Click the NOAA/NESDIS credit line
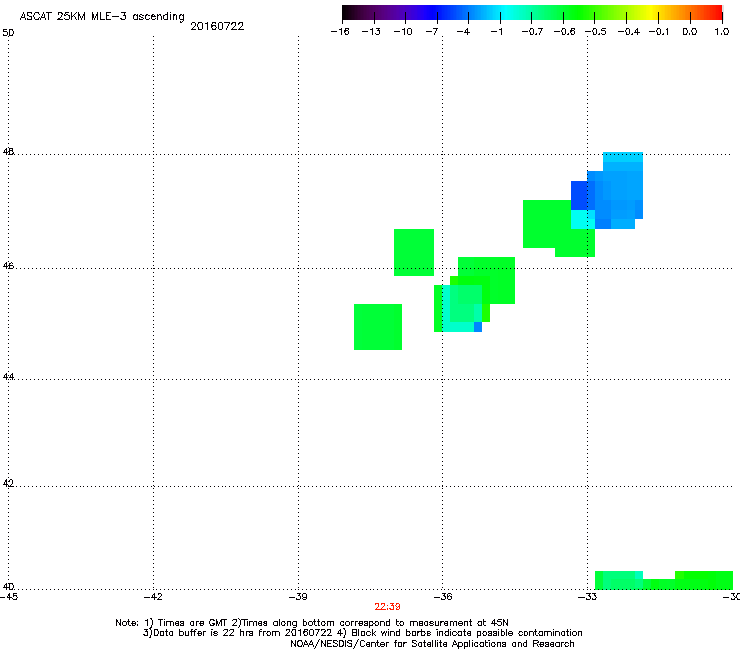The height and width of the screenshot is (650, 740). 432,644
